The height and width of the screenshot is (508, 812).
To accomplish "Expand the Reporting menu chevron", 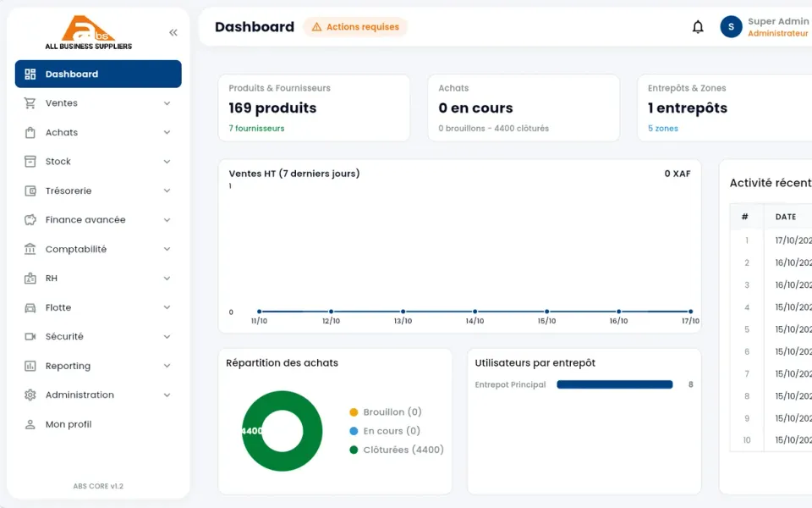I will [x=167, y=366].
